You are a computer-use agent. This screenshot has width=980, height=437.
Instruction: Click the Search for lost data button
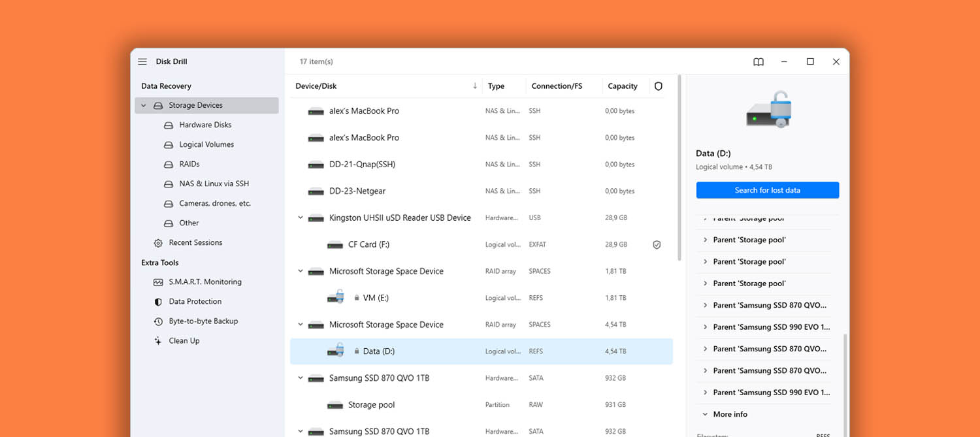coord(767,189)
